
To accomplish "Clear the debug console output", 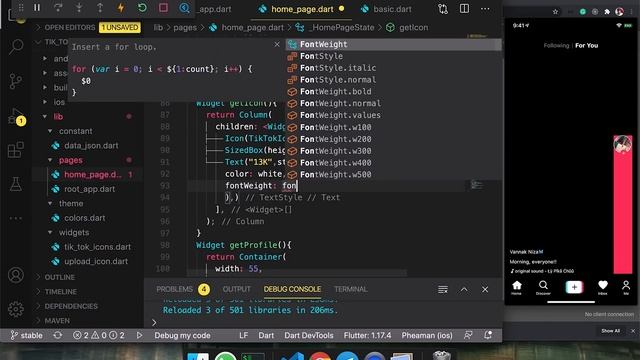I will click(443, 289).
